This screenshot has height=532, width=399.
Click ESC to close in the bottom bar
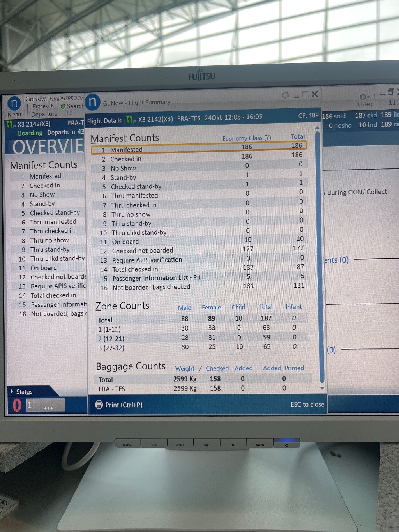[307, 404]
